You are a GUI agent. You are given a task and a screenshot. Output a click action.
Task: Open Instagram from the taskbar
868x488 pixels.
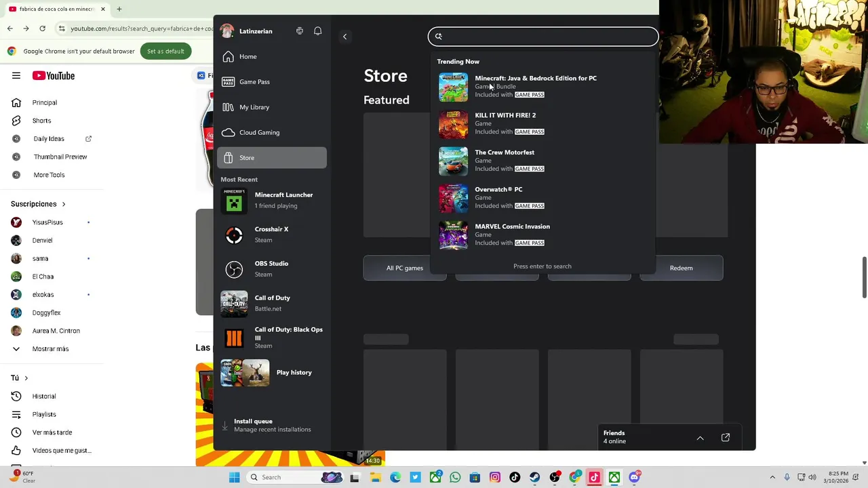pos(495,478)
